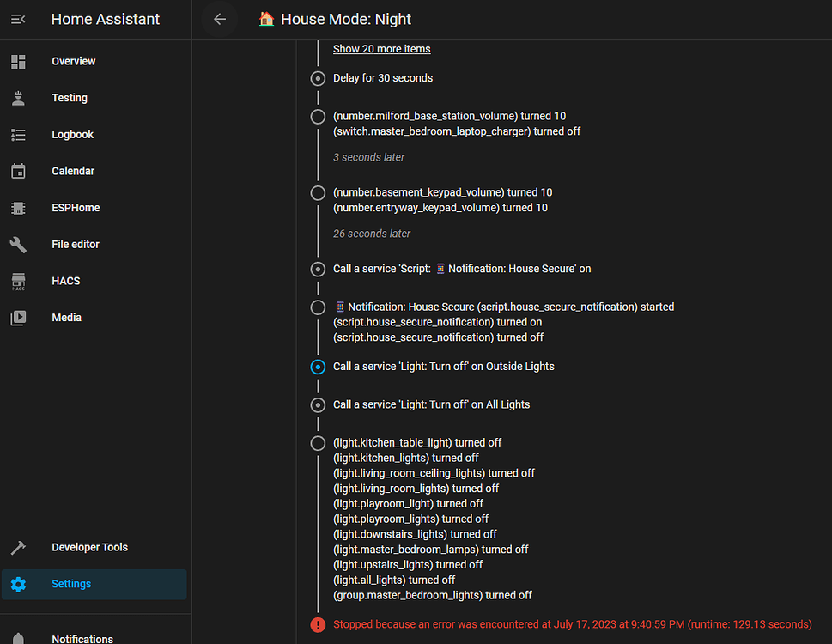The height and width of the screenshot is (644, 832).
Task: Click '(light.master_bedroom_lamps) turned off' entry
Action: [431, 550]
